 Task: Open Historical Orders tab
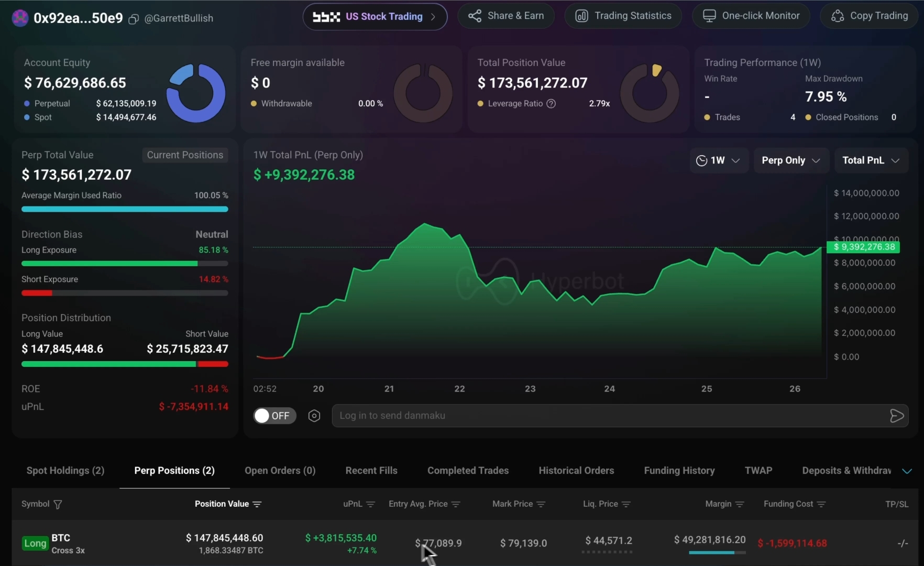coord(576,471)
